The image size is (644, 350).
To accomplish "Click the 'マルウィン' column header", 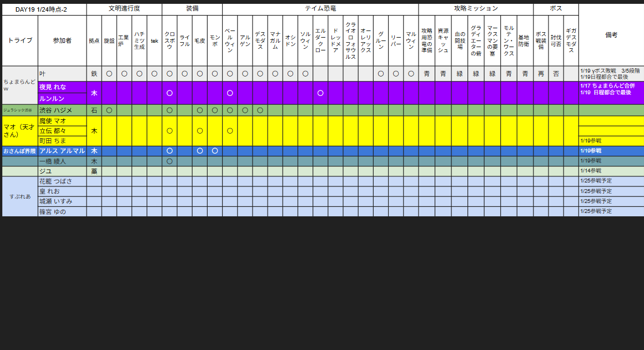I will 411,40.
